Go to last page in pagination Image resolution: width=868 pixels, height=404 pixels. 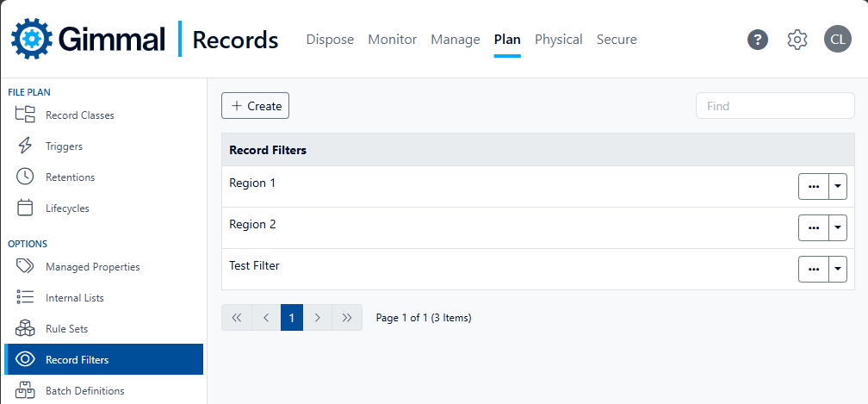347,318
